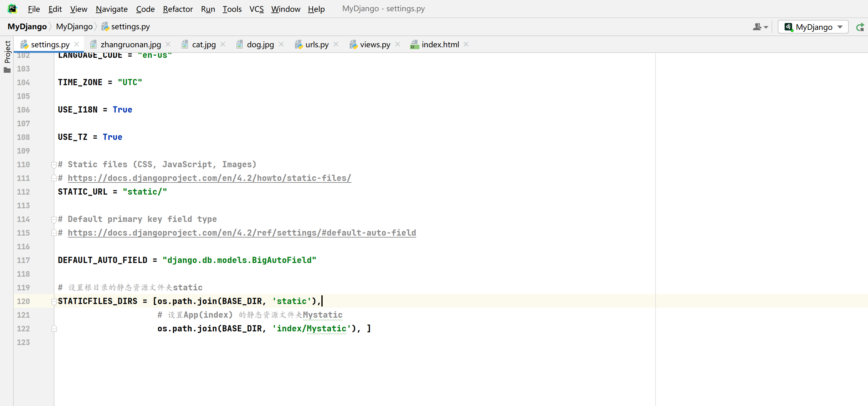The image size is (868, 406).
Task: Click the rerun icon next to the MyDjango configuration
Action: [860, 27]
